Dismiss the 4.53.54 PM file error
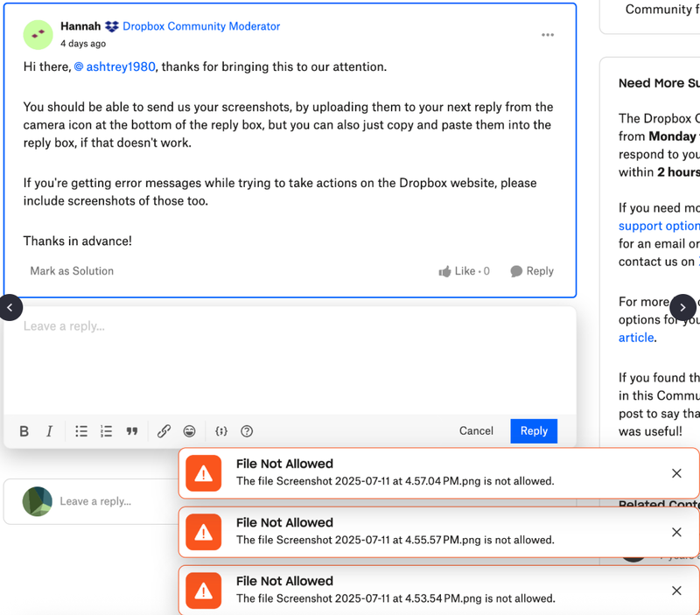The image size is (700, 615). click(x=676, y=591)
